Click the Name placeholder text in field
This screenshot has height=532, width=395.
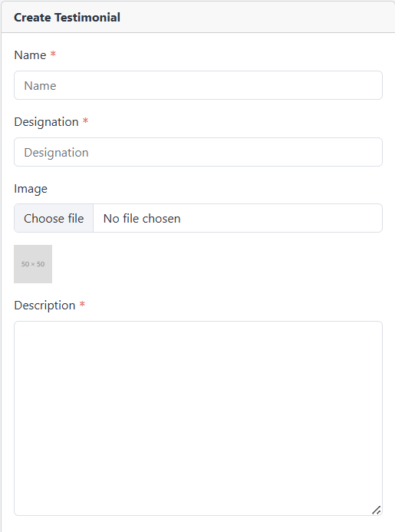pyautogui.click(x=40, y=86)
